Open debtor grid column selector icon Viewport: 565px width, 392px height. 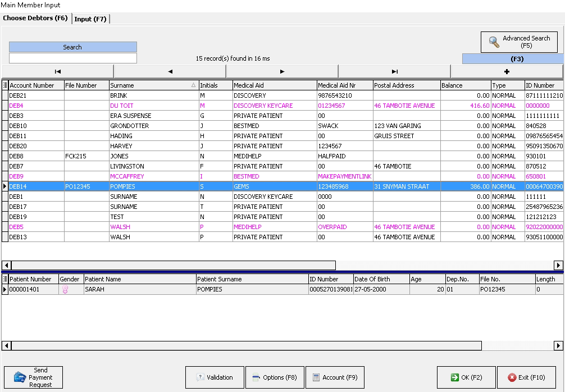(x=5, y=85)
